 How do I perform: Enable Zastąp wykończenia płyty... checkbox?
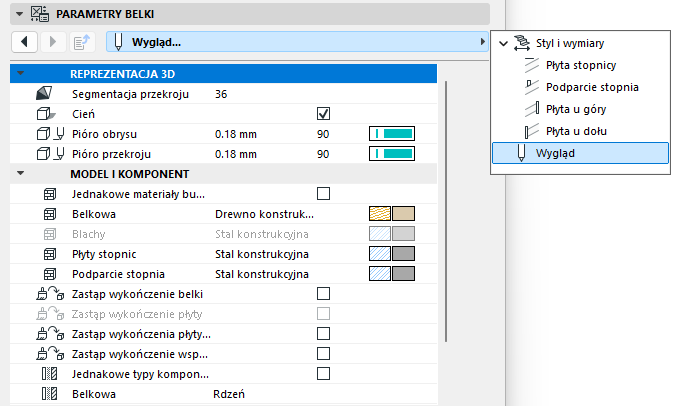[323, 333]
